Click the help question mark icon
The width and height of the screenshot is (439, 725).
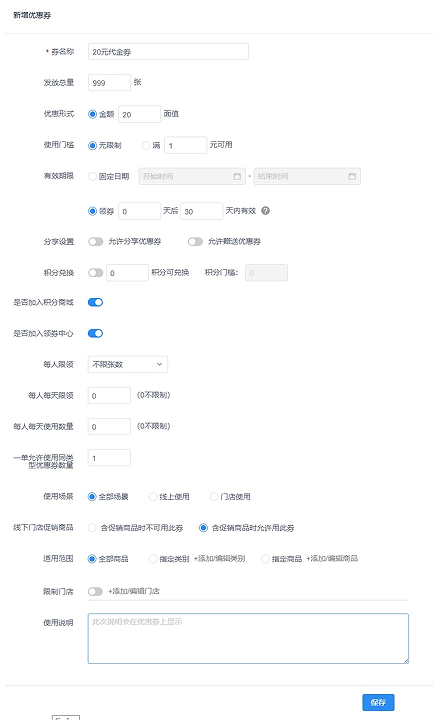point(265,210)
